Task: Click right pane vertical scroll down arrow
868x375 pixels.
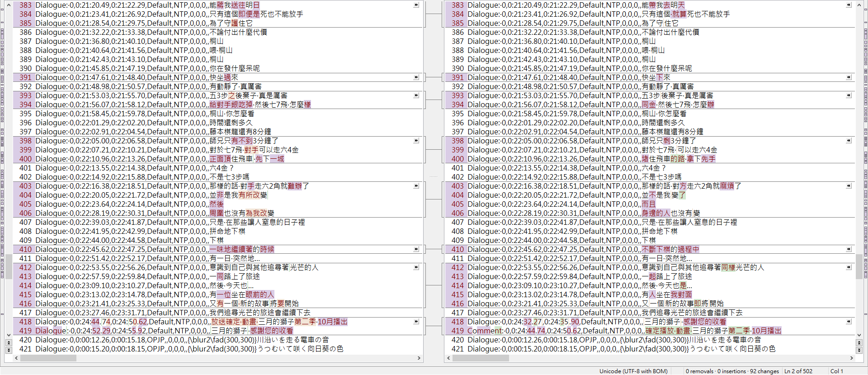Action: (x=859, y=335)
